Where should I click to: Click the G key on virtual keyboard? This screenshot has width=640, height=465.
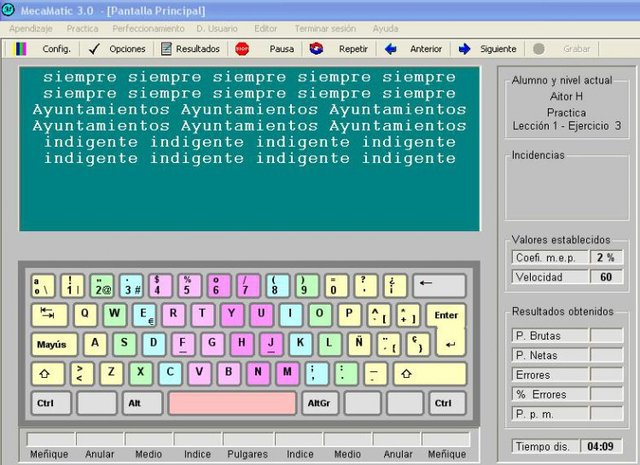(212, 344)
